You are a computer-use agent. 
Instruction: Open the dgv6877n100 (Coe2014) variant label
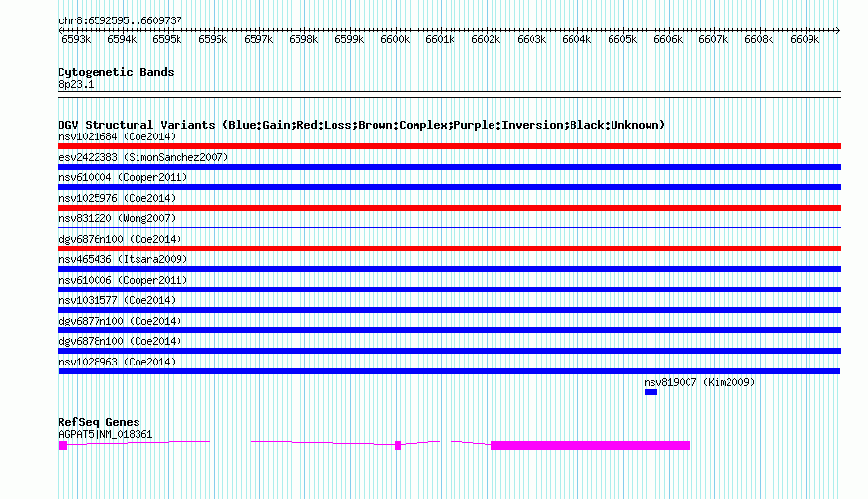pos(120,321)
